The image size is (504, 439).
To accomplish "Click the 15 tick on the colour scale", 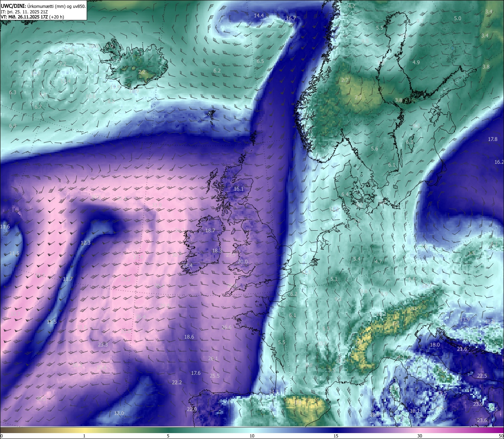I will [x=336, y=436].
